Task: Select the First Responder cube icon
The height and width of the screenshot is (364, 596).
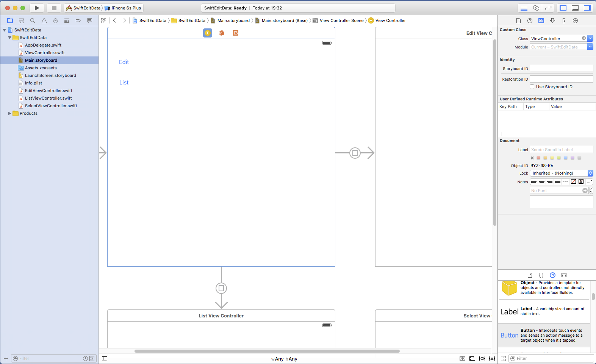Action: point(222,33)
